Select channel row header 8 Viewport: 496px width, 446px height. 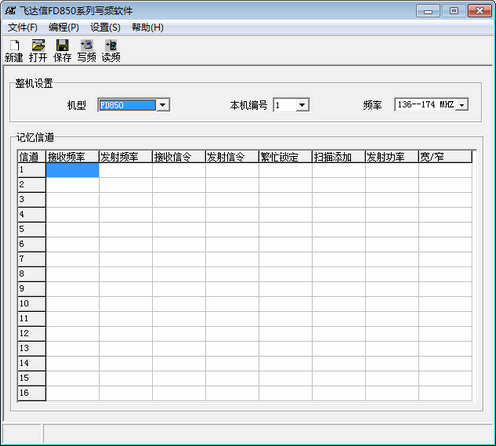(32, 274)
